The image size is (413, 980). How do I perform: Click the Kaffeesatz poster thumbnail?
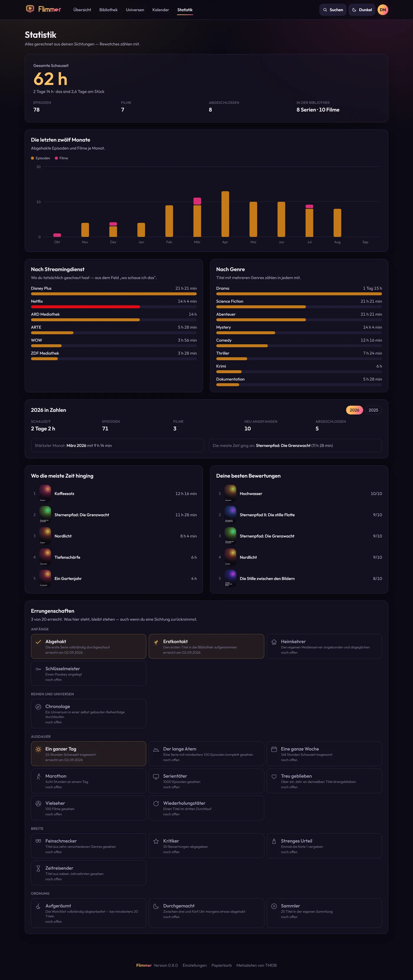tap(45, 494)
